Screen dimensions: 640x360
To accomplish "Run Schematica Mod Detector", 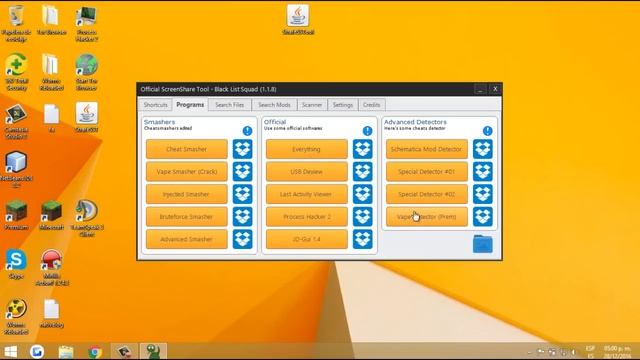I will [x=427, y=149].
